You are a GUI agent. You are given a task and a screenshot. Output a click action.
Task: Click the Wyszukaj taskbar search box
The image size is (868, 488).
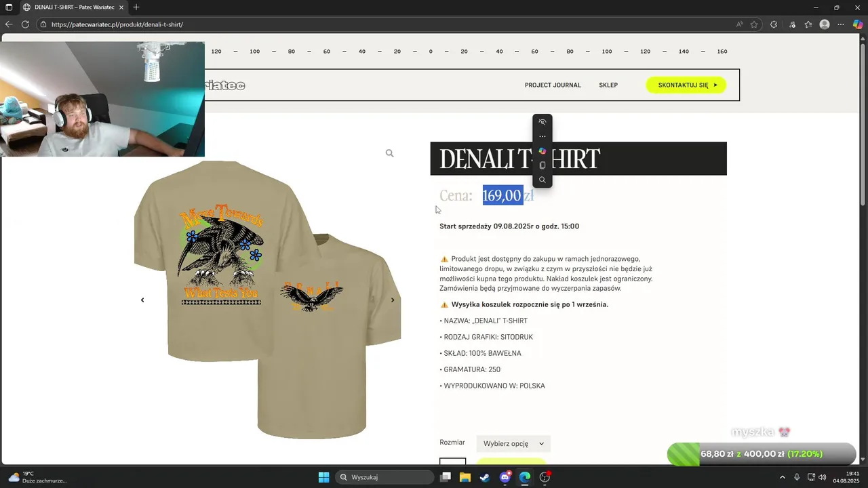tap(384, 477)
